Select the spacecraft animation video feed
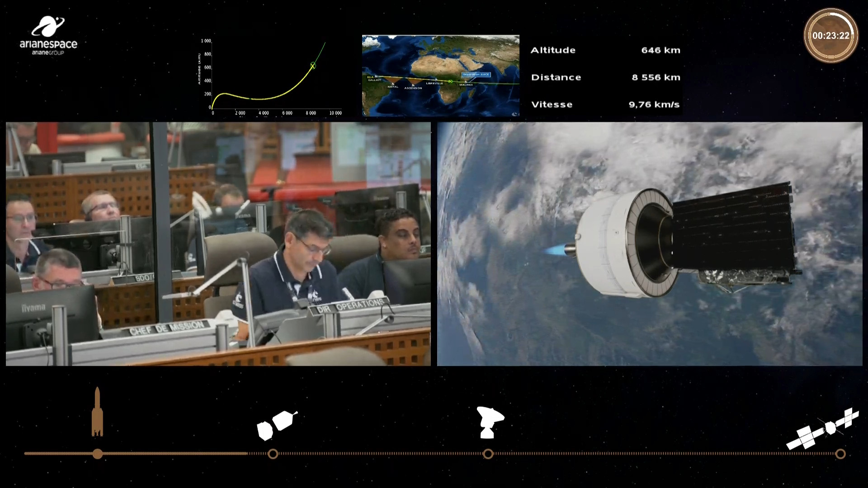The width and height of the screenshot is (868, 488). (x=650, y=244)
